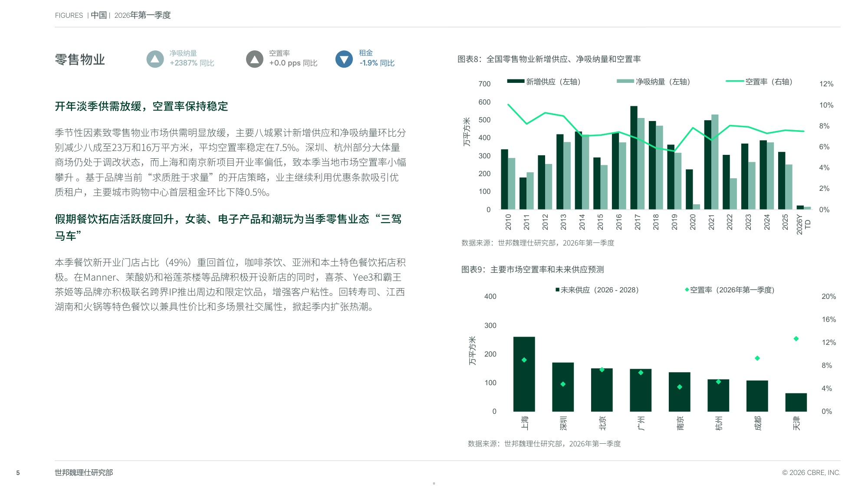Click the 杭州 axis label
Screen dimensions: 868x488
pos(719,423)
